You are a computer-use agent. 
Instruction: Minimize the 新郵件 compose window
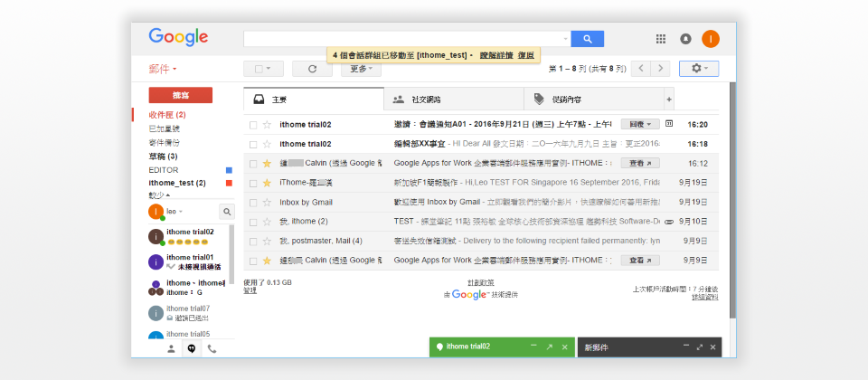point(686,347)
